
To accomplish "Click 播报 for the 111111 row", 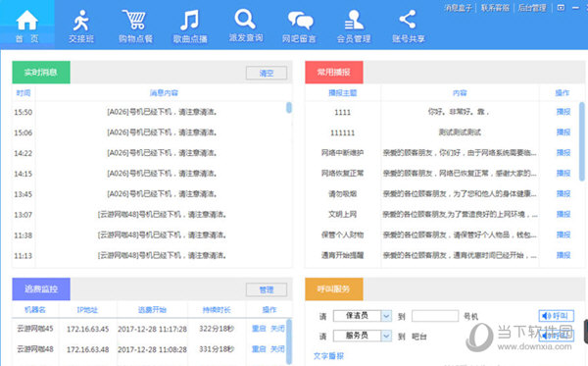I will pos(563,132).
